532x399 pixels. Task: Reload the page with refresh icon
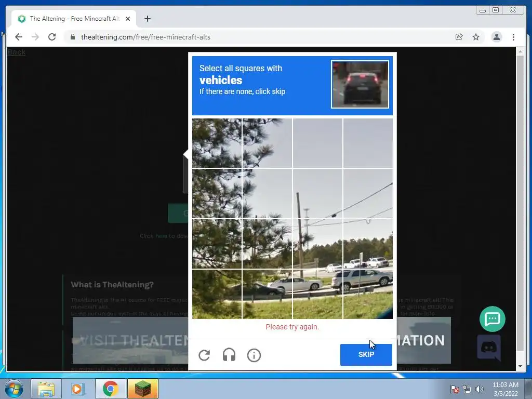[52, 37]
